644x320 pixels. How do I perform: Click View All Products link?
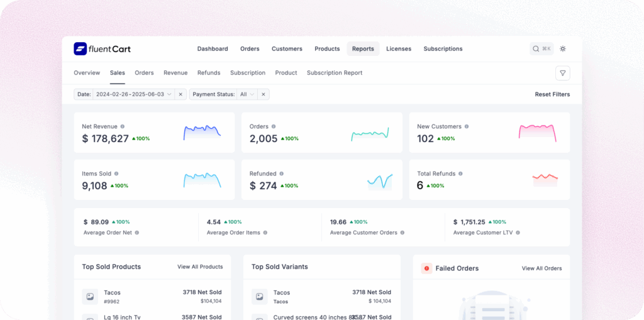[x=200, y=267]
